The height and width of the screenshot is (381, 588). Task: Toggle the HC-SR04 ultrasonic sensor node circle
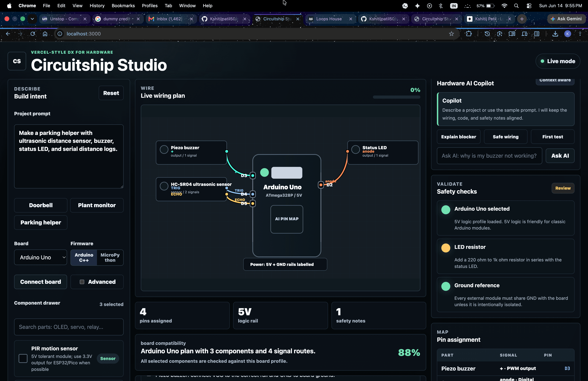point(164,186)
